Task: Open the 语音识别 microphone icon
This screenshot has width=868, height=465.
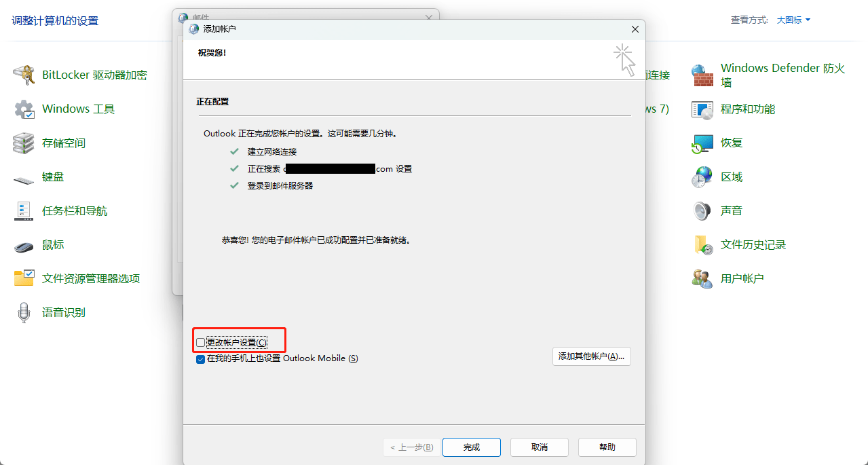Action: [24, 312]
